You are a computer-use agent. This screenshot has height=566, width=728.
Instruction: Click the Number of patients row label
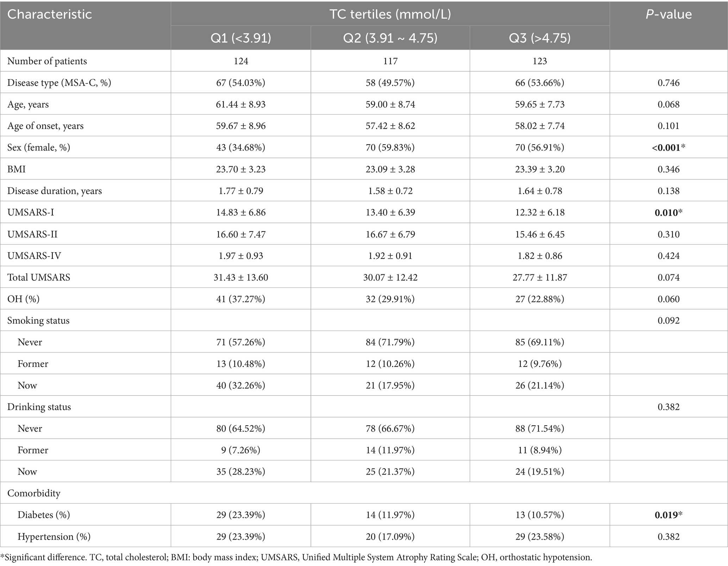click(47, 61)
